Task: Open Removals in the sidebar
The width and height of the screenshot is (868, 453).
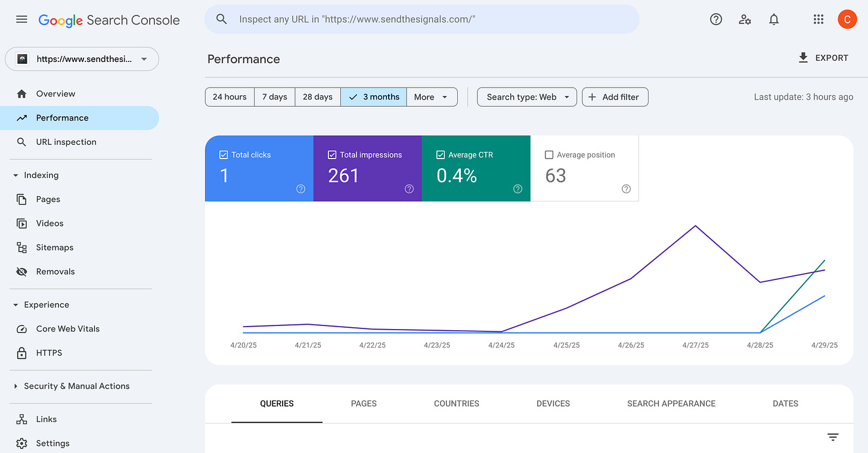Action: (x=79, y=271)
